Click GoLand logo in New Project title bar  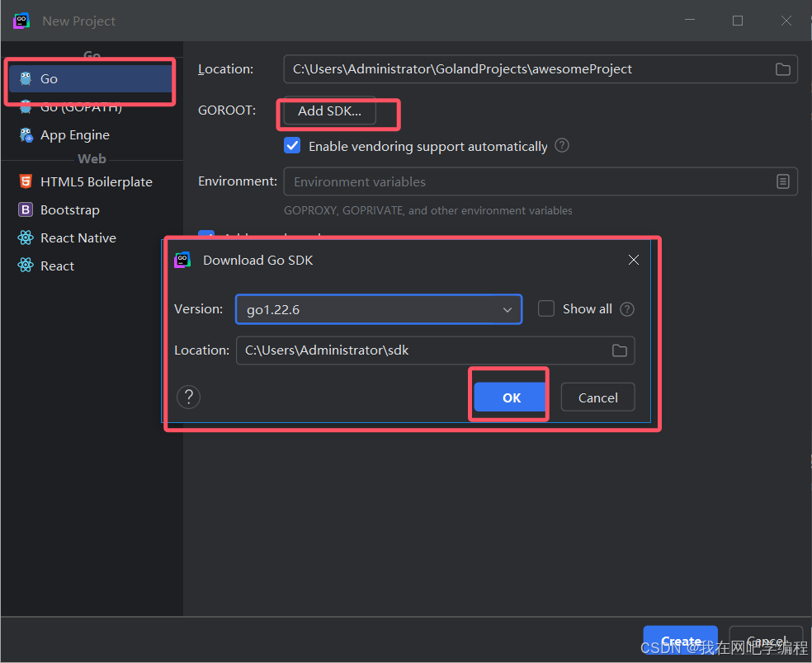[21, 21]
